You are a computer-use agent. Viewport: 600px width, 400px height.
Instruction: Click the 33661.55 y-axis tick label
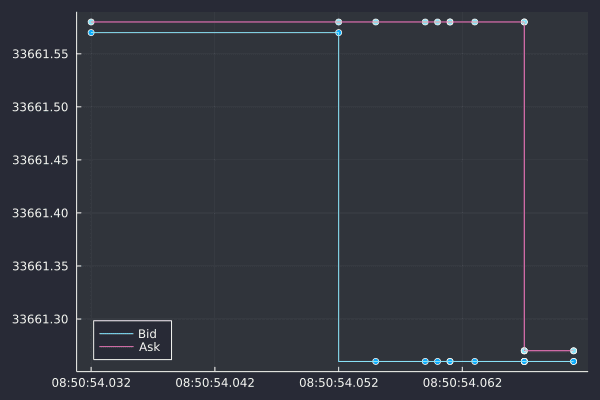click(x=39, y=54)
